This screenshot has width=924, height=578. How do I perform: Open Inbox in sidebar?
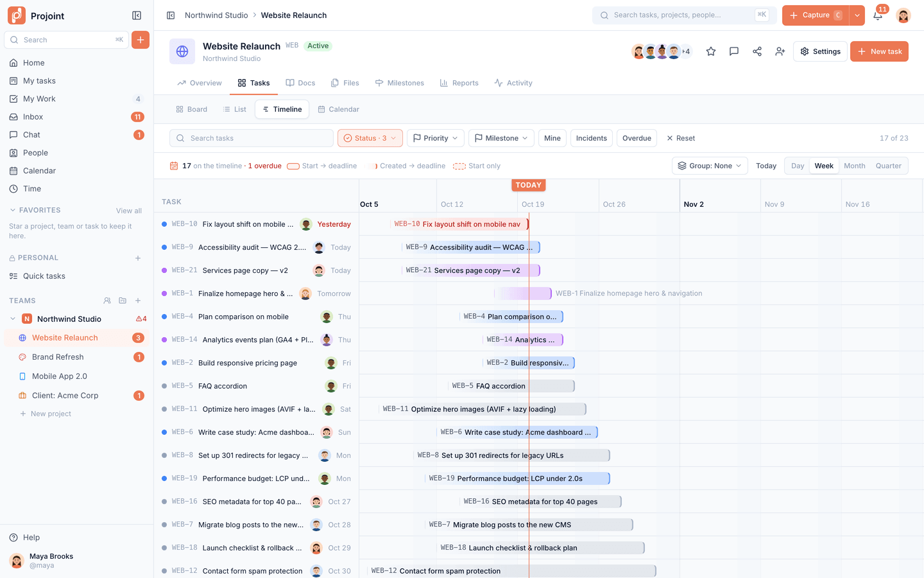coord(77,117)
